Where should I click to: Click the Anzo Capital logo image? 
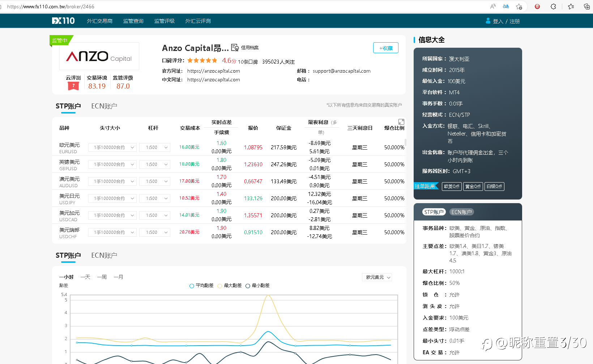pos(99,56)
